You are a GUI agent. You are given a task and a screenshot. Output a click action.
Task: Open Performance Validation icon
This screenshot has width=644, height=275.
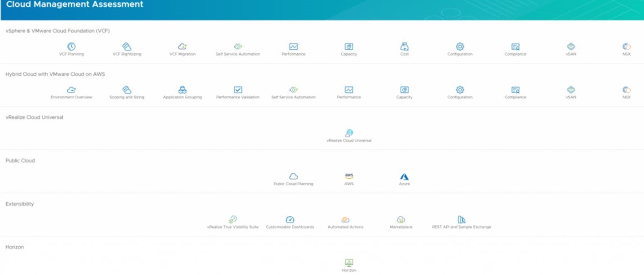[238, 90]
